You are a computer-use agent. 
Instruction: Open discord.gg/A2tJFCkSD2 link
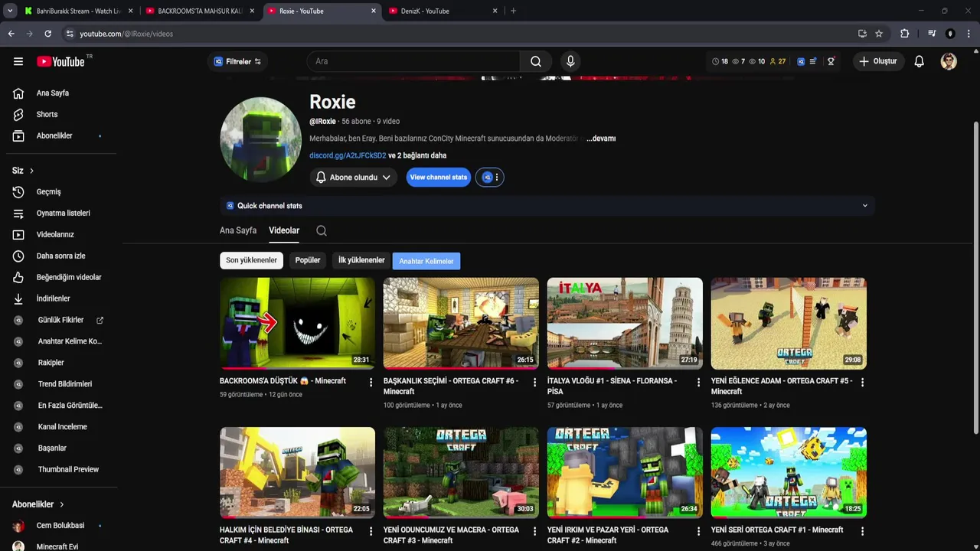pos(348,155)
